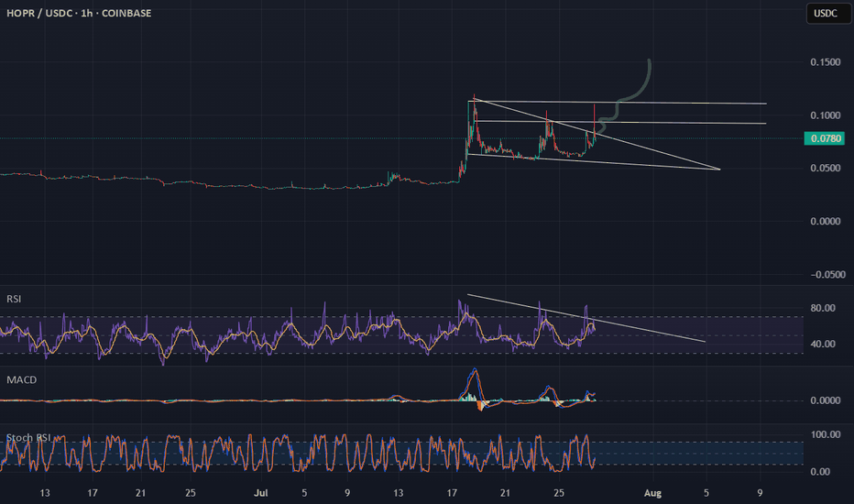Click the MACD indicator label

pyautogui.click(x=21, y=379)
